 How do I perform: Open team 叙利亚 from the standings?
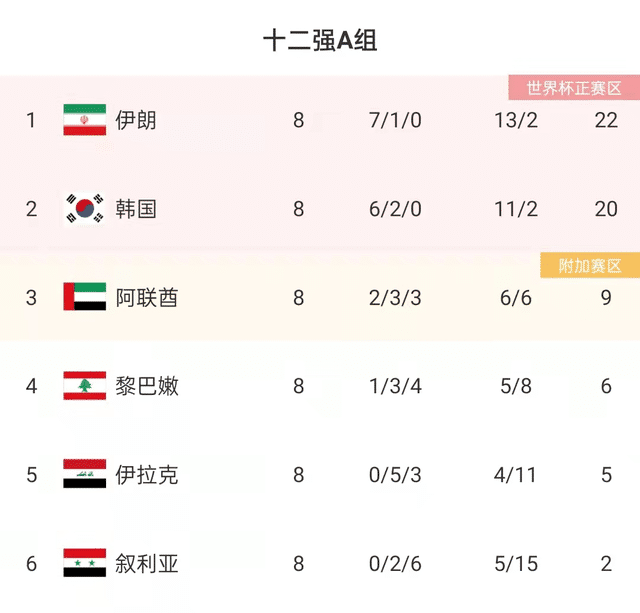pyautogui.click(x=147, y=563)
